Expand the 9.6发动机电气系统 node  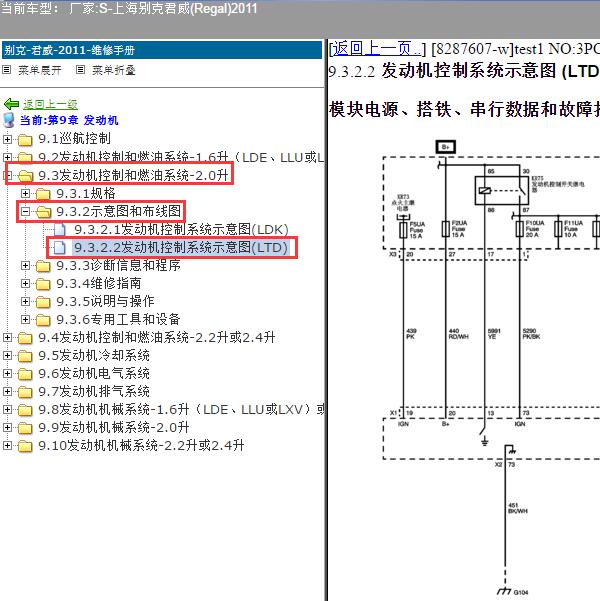click(x=7, y=373)
